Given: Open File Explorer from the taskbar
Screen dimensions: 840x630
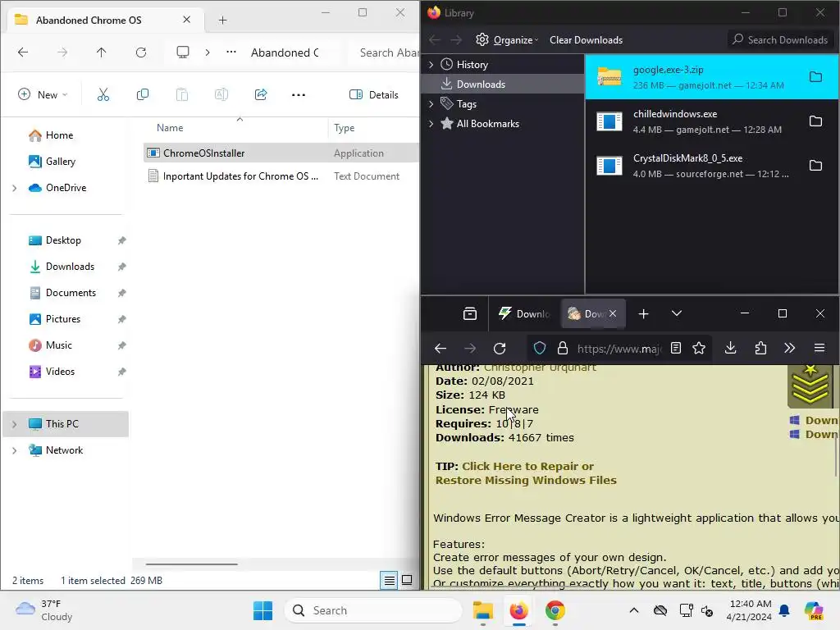Looking at the screenshot, I should coord(482,610).
